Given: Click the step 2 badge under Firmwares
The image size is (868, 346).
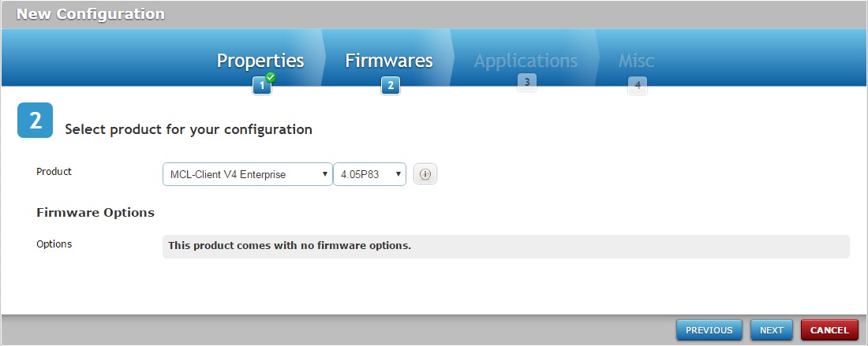Looking at the screenshot, I should pos(391,86).
